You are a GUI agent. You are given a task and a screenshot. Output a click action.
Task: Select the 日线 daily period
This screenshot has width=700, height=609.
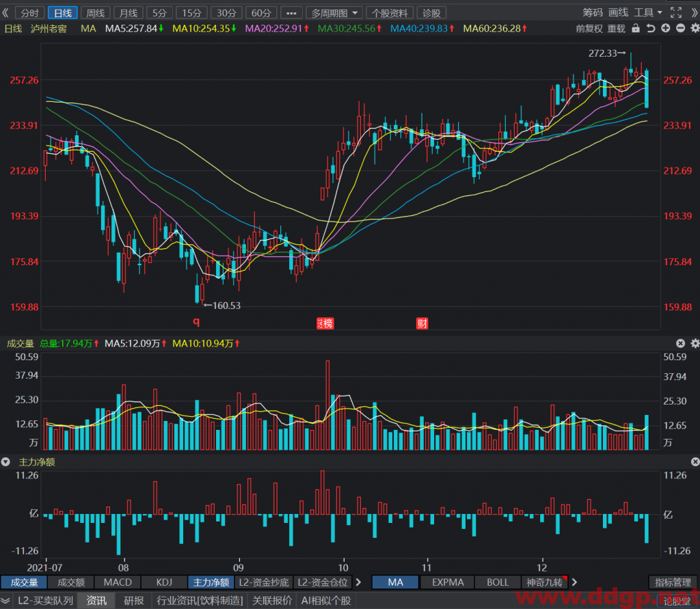click(x=62, y=13)
